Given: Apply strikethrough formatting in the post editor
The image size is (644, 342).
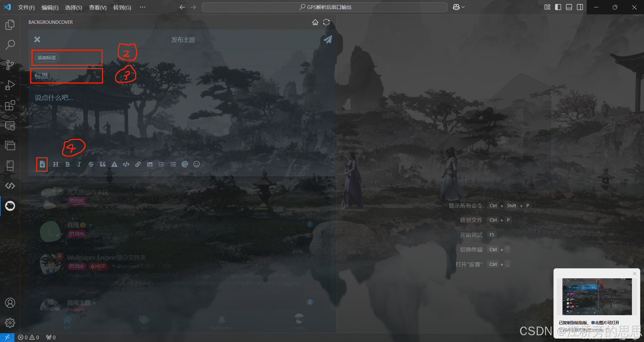Looking at the screenshot, I should pos(91,164).
